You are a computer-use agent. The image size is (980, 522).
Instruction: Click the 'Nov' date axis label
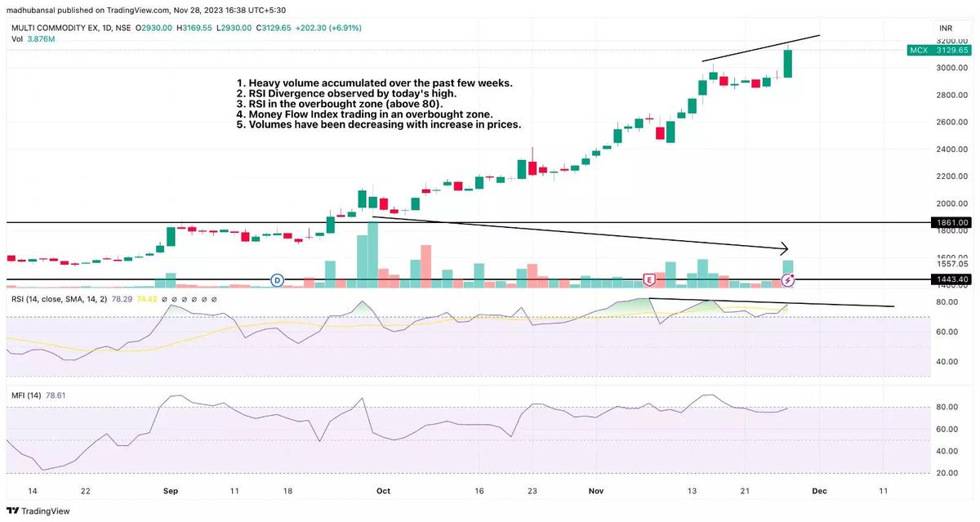click(597, 491)
